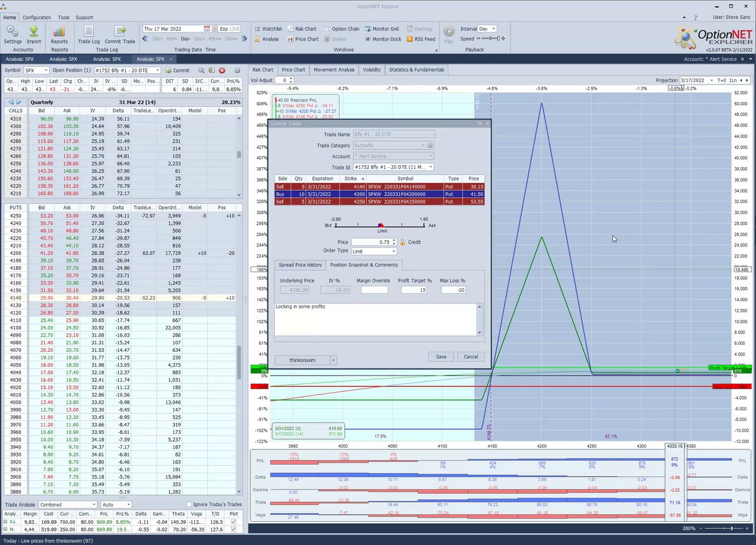Image resolution: width=756 pixels, height=545 pixels.
Task: Increase the Vol Adjust stepper value
Action: (291, 79)
